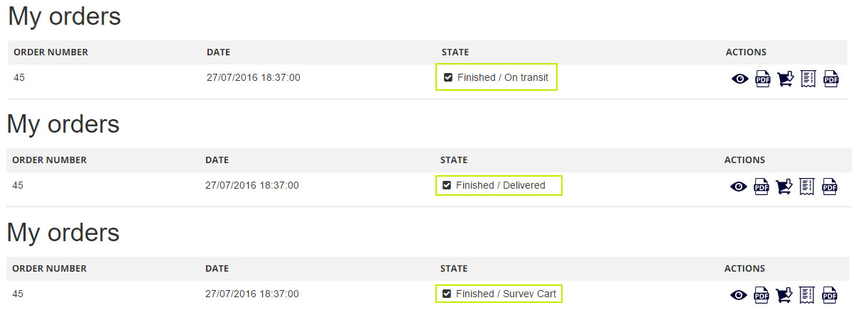
Task: Click cart download icon in Delivered row
Action: pyautogui.click(x=783, y=187)
